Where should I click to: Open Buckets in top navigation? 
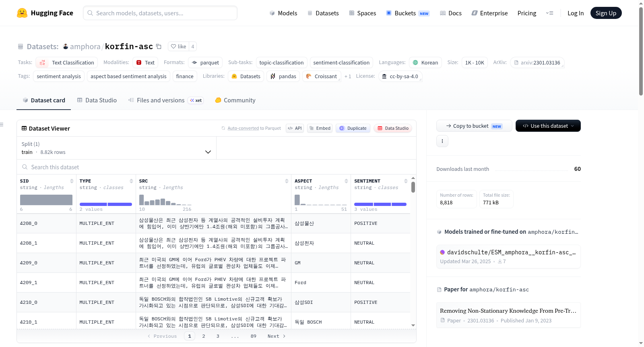(408, 13)
